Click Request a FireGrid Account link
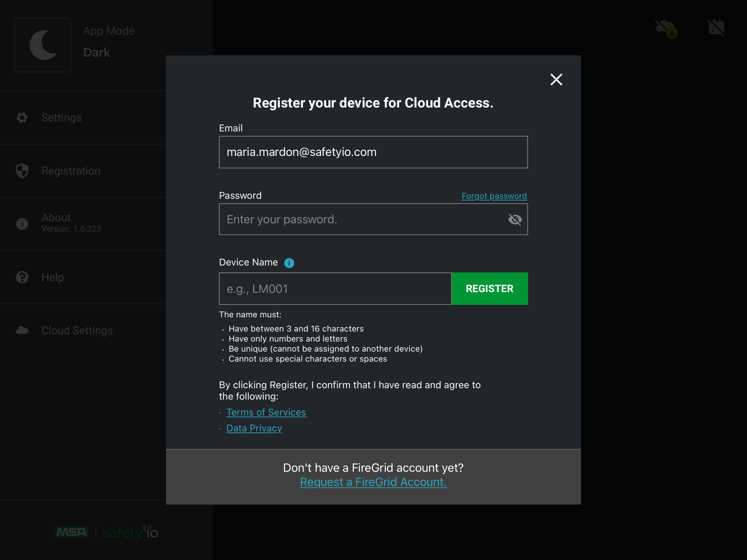Screen dimensions: 747x560 tap(373, 482)
